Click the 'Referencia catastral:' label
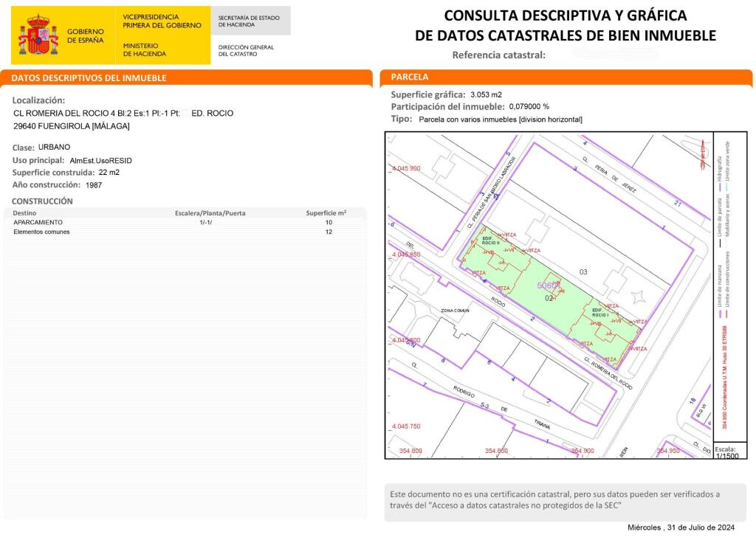Viewport: 756px width, 540px height. [x=498, y=55]
